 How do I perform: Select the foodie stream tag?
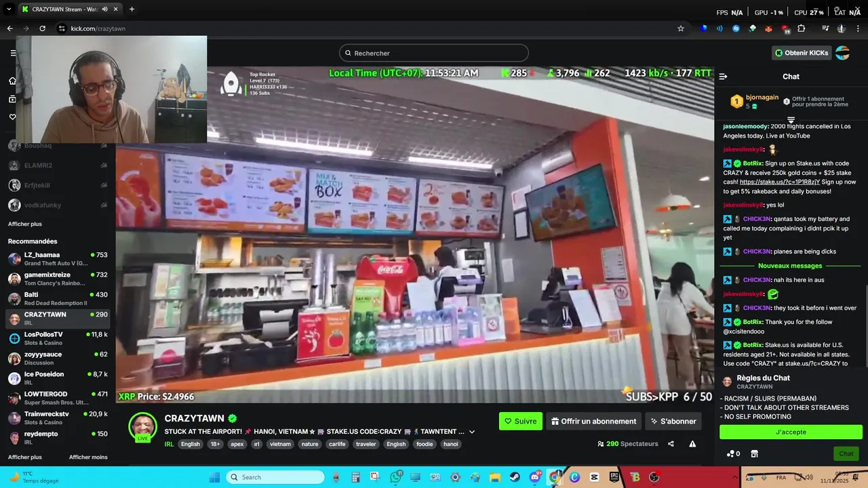click(x=425, y=444)
